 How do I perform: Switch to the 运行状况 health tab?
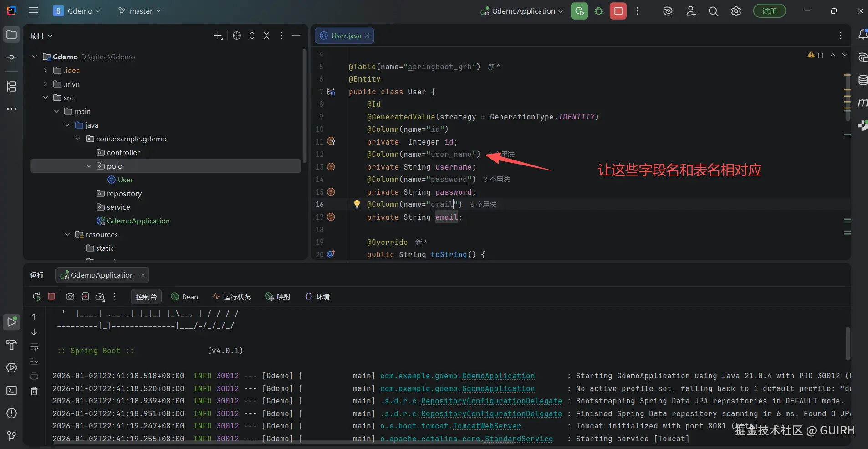coord(232,297)
